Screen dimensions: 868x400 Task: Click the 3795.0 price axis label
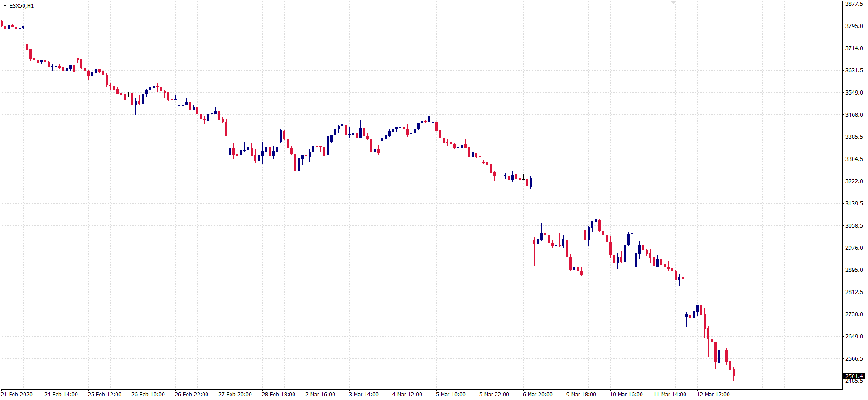point(854,26)
